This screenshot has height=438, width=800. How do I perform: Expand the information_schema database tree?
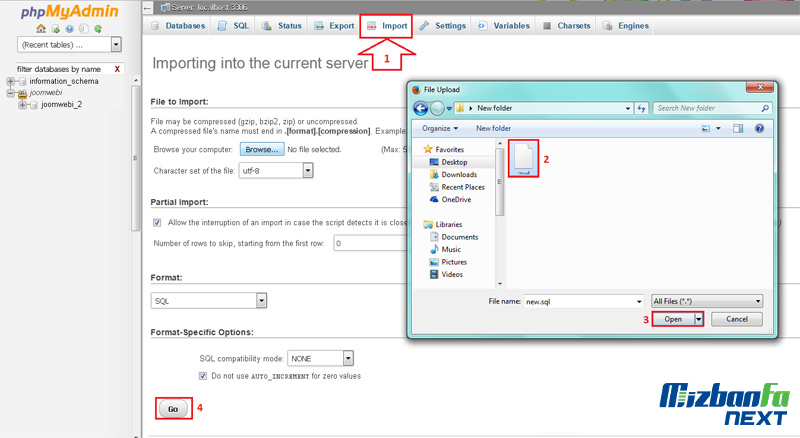click(x=11, y=81)
